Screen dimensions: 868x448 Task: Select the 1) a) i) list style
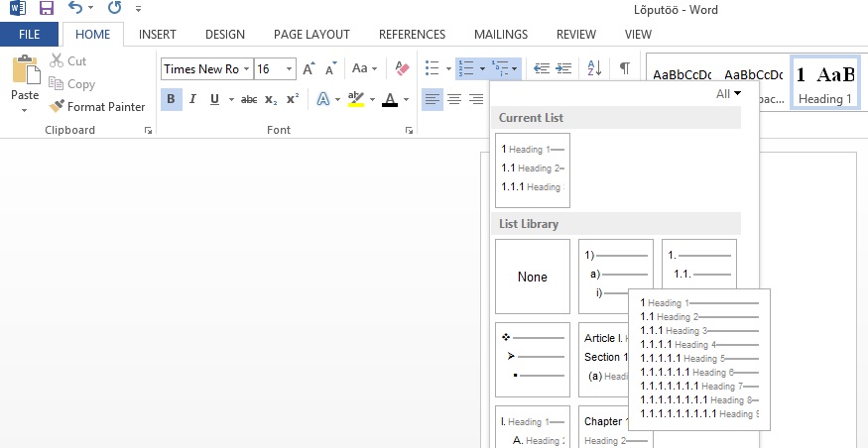point(616,277)
